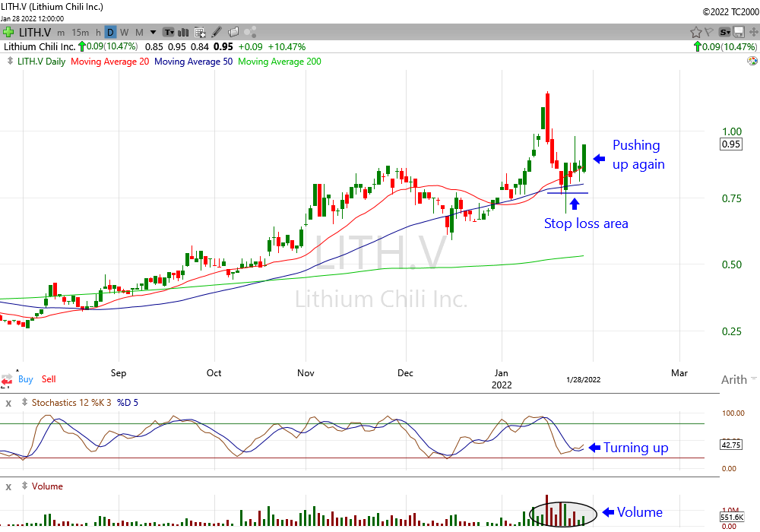Click the bold last price 0.95

[x=223, y=46]
